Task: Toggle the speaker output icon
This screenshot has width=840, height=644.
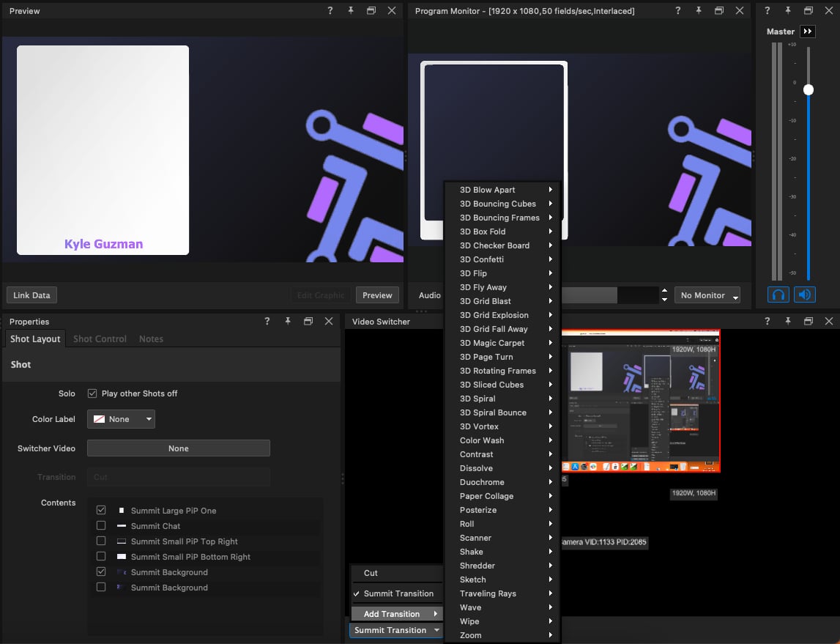Action: tap(805, 295)
